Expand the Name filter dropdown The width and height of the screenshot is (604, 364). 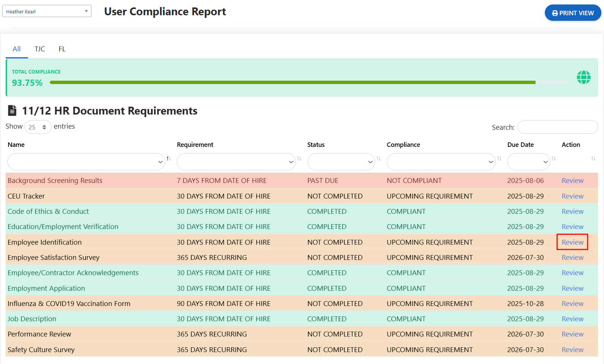(86, 162)
